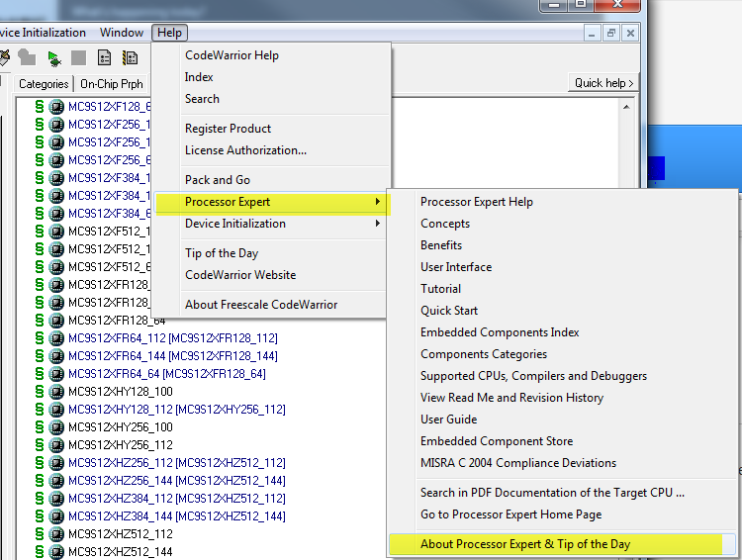The image size is (742, 560).
Task: Select Embedded Component Store entry
Action: pos(497,441)
